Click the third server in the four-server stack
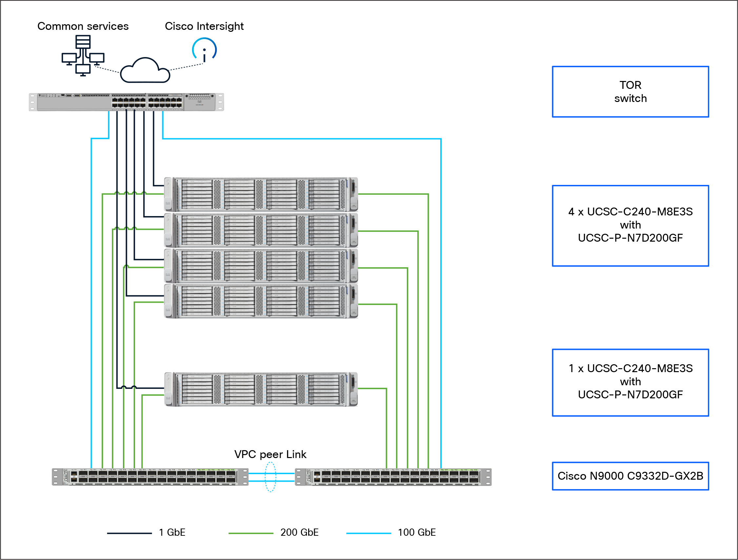This screenshot has height=560, width=738. (x=261, y=266)
